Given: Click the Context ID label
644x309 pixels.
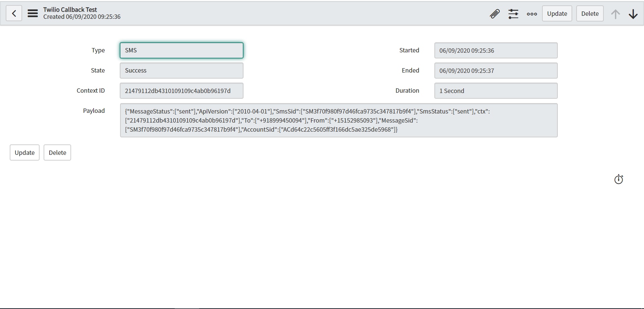Looking at the screenshot, I should [91, 91].
